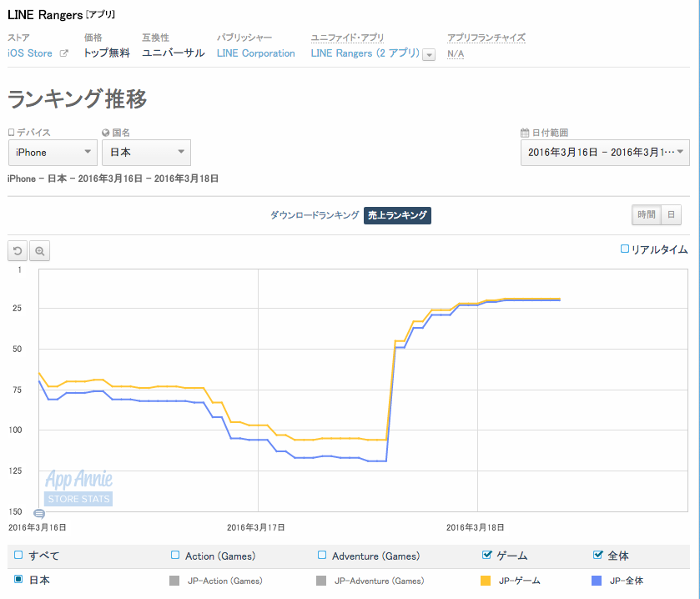
Task: Click the chart note bubble marker
Action: pyautogui.click(x=39, y=513)
